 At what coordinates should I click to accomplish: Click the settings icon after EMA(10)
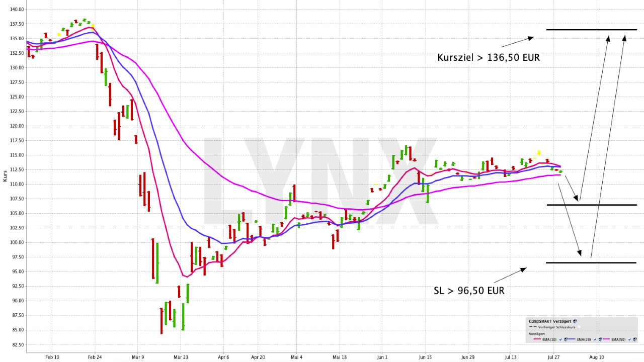566,339
